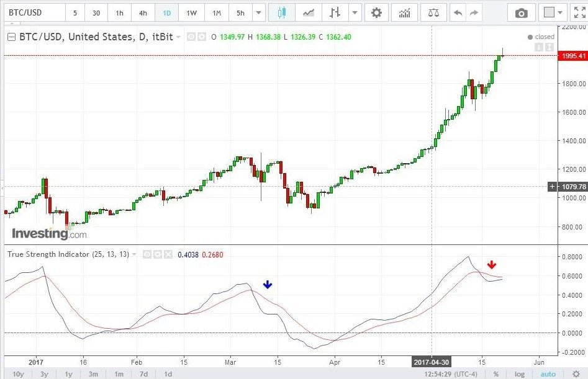588x379 pixels.
Task: Click left pane control icon under closed
Action: pos(539,47)
